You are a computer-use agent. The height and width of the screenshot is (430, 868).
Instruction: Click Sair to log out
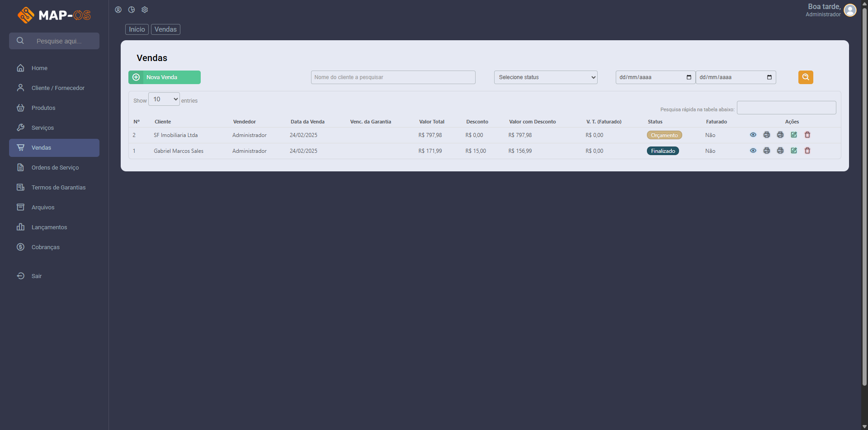54,276
